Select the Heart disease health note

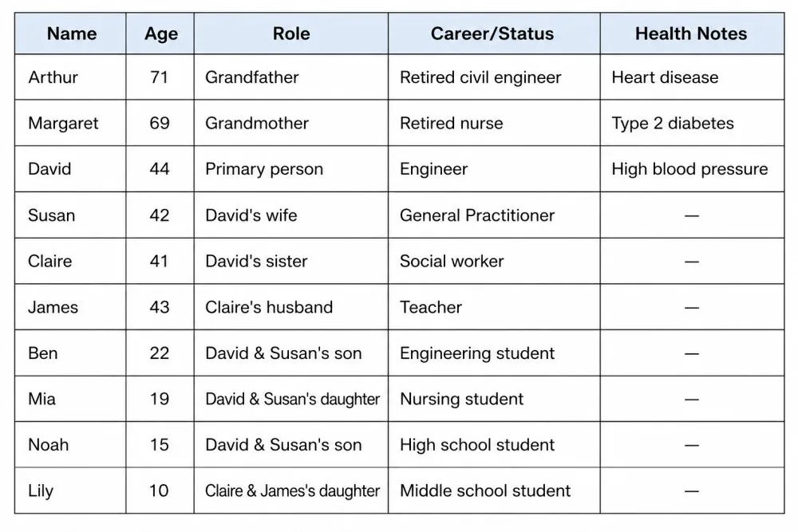coord(665,77)
